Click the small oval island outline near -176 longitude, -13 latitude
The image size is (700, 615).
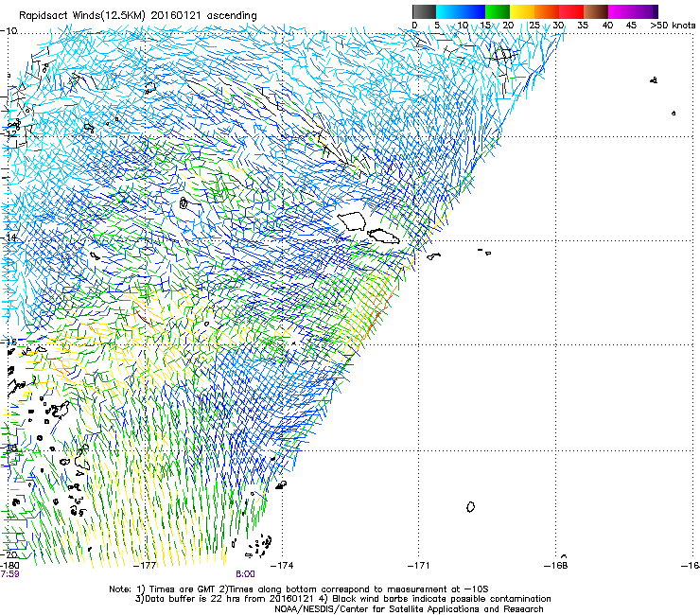(183, 203)
